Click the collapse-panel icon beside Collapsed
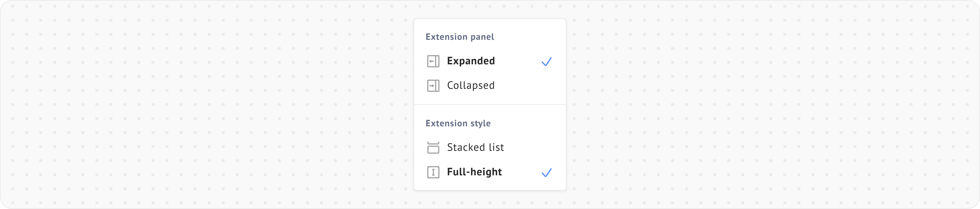Screen dimensions: 980x209 click(433, 86)
